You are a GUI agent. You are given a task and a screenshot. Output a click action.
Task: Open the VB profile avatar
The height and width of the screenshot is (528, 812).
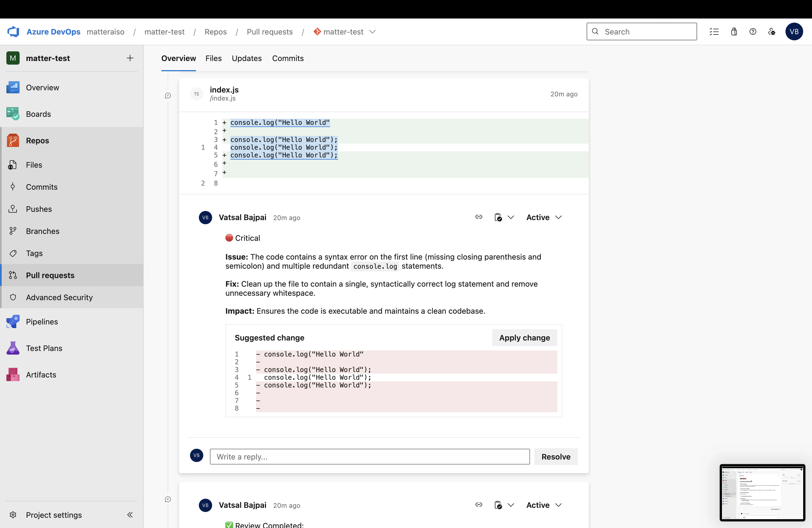point(794,31)
